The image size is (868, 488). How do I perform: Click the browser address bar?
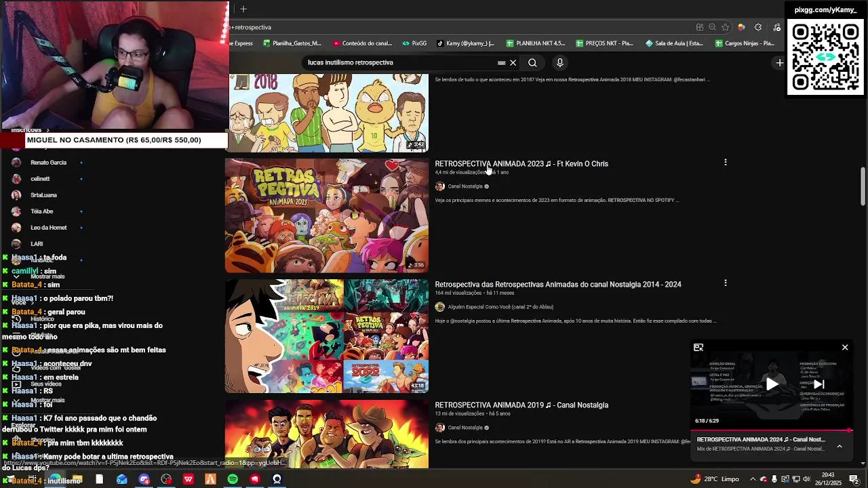461,27
